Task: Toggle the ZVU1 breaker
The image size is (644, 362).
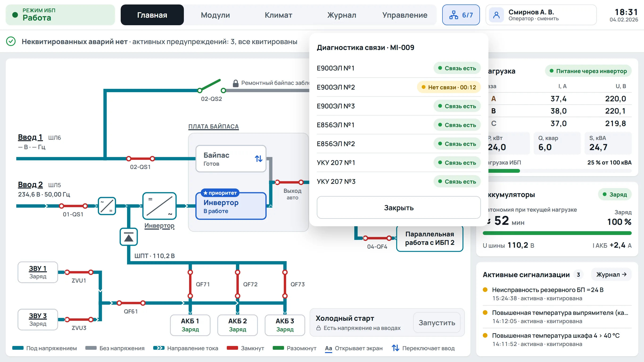Action: (79, 272)
